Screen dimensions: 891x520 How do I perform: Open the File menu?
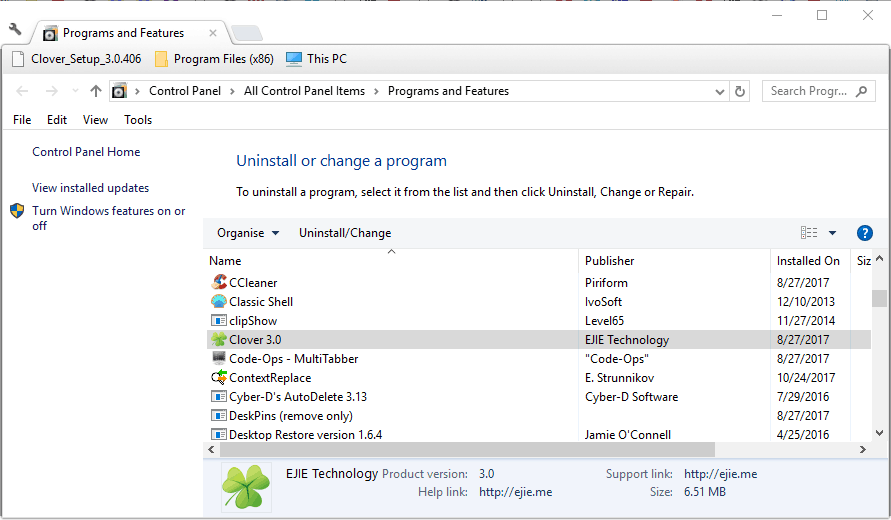tap(22, 120)
